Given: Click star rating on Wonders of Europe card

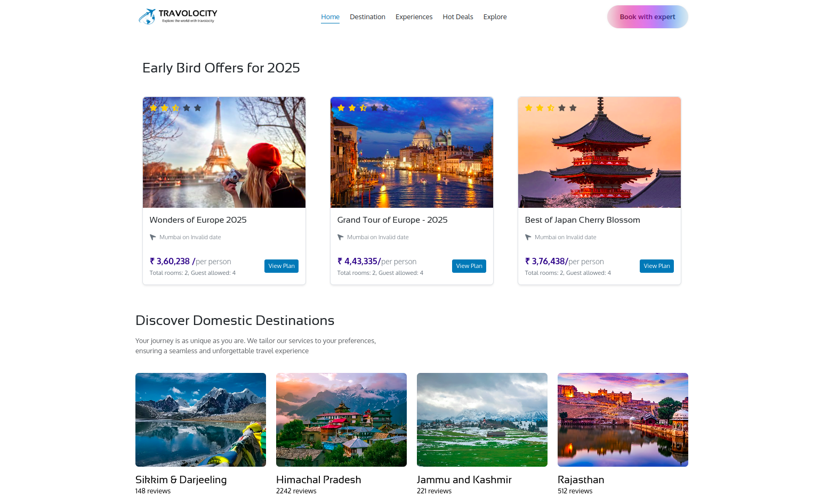Looking at the screenshot, I should tap(175, 108).
